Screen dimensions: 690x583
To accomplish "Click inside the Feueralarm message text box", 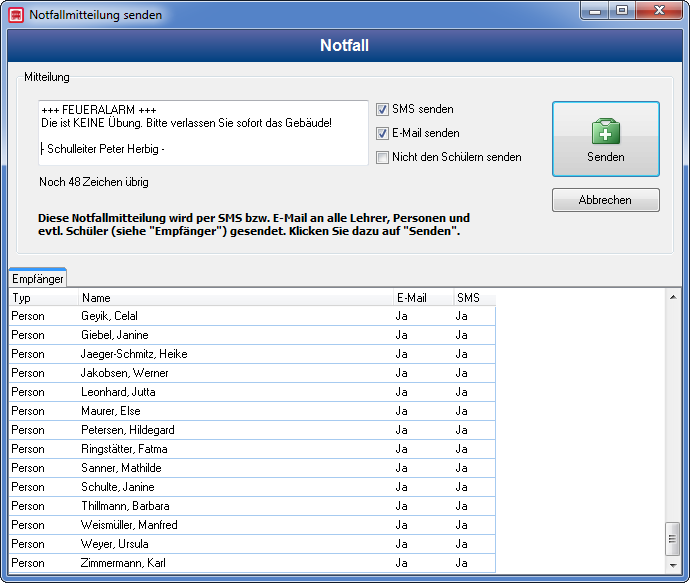I will point(203,133).
